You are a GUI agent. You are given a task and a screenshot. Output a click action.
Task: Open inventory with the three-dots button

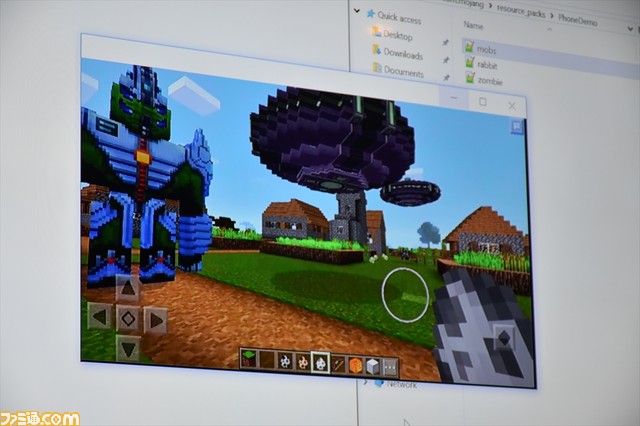pyautogui.click(x=390, y=368)
